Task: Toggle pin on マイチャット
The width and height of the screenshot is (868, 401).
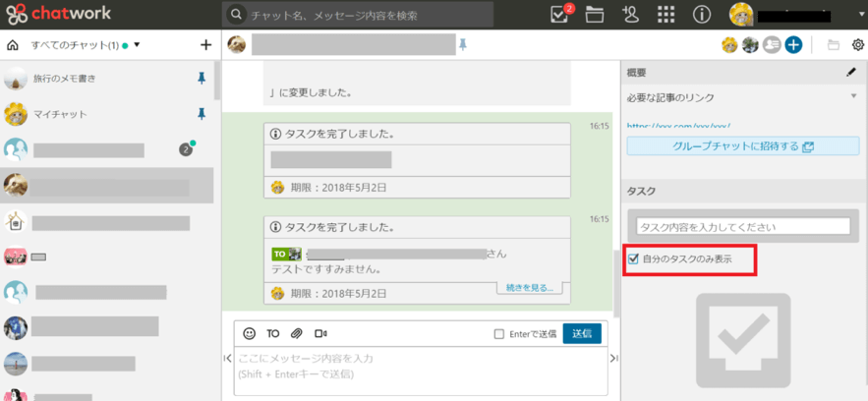Action: click(203, 114)
